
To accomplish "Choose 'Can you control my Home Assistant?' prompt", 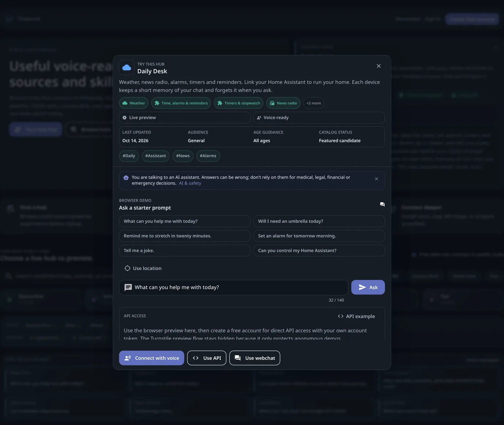I will (x=319, y=251).
